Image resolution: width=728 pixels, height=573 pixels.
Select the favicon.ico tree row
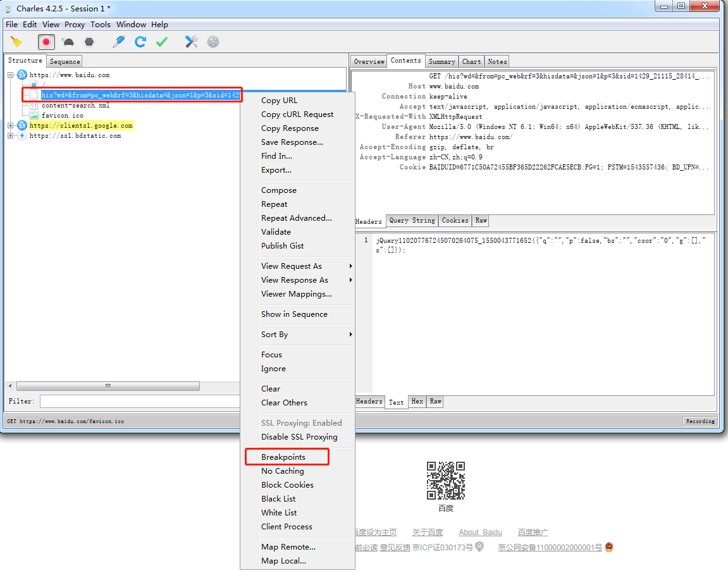coord(62,115)
